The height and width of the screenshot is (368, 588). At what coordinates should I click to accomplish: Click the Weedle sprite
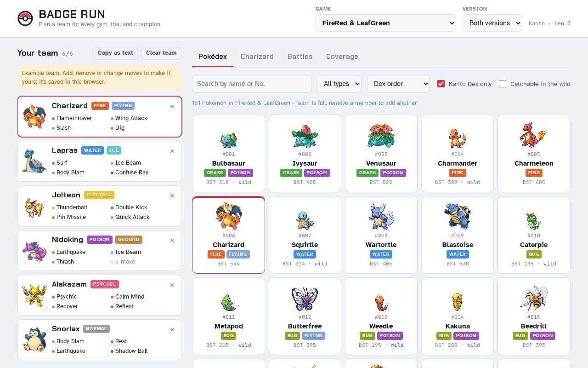click(x=381, y=303)
